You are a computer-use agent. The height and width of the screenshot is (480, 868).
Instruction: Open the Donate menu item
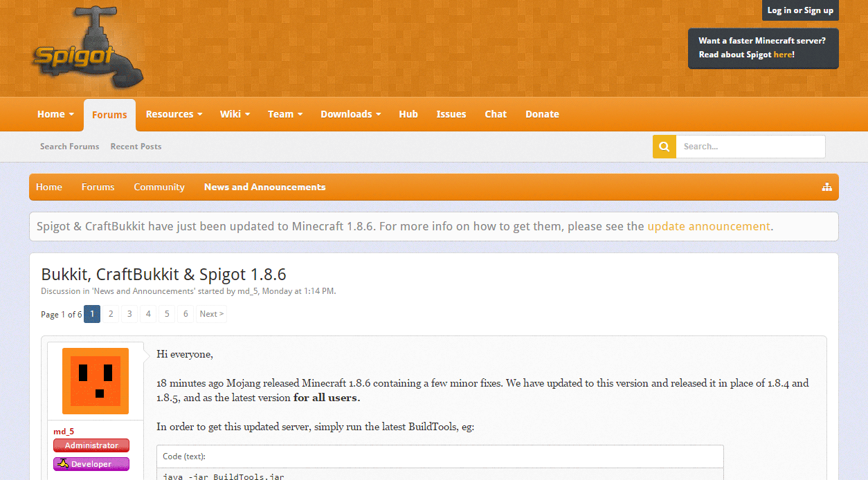[x=542, y=114]
